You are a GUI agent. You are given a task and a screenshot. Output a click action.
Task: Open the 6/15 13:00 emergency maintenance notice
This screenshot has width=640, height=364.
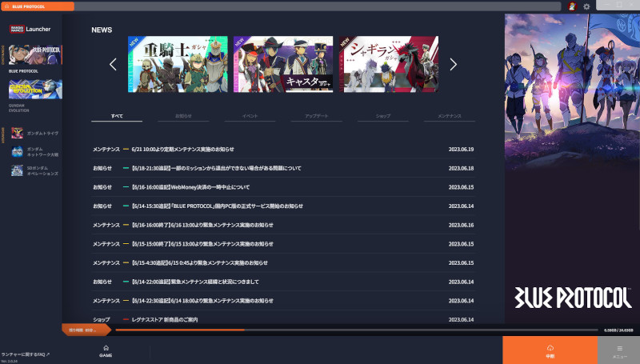pyautogui.click(x=283, y=244)
